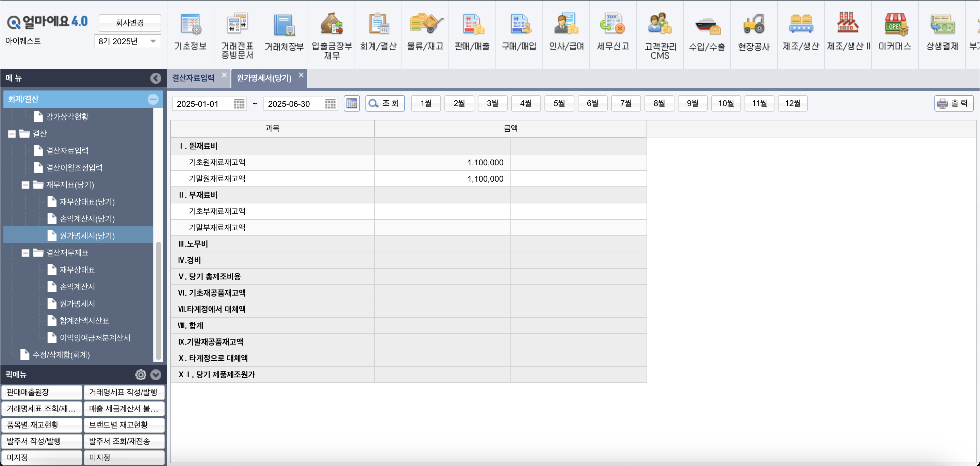Collapse the 재무제표(당기) folder node
The image size is (980, 466).
point(26,185)
